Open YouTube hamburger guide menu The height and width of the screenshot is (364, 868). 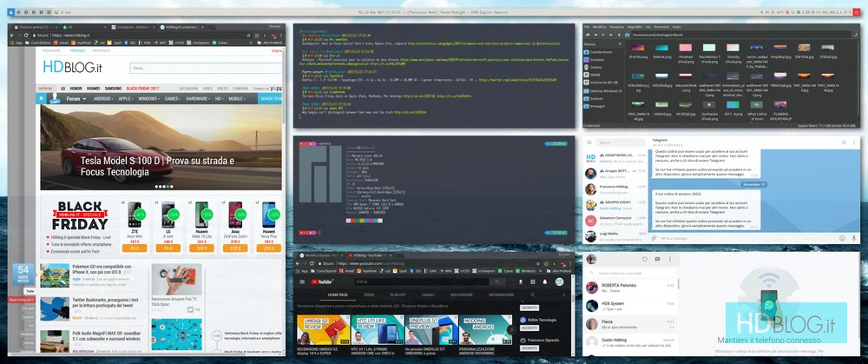302,282
